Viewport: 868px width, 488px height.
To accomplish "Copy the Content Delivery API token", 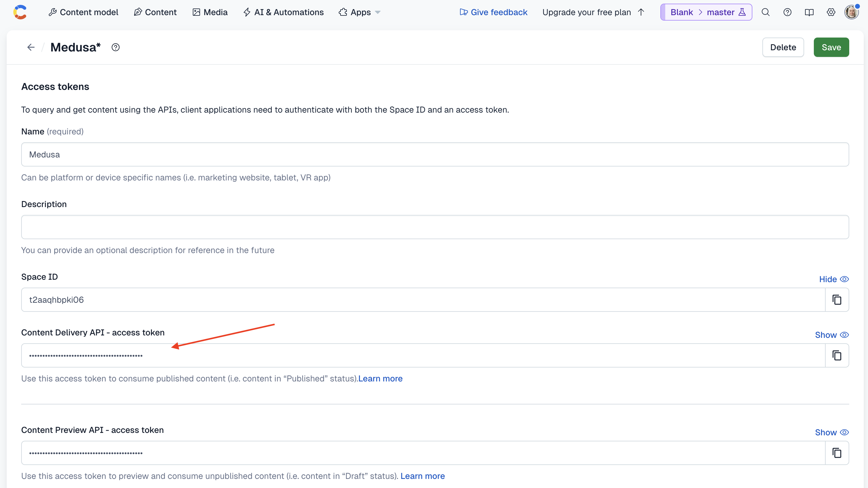I will 837,355.
